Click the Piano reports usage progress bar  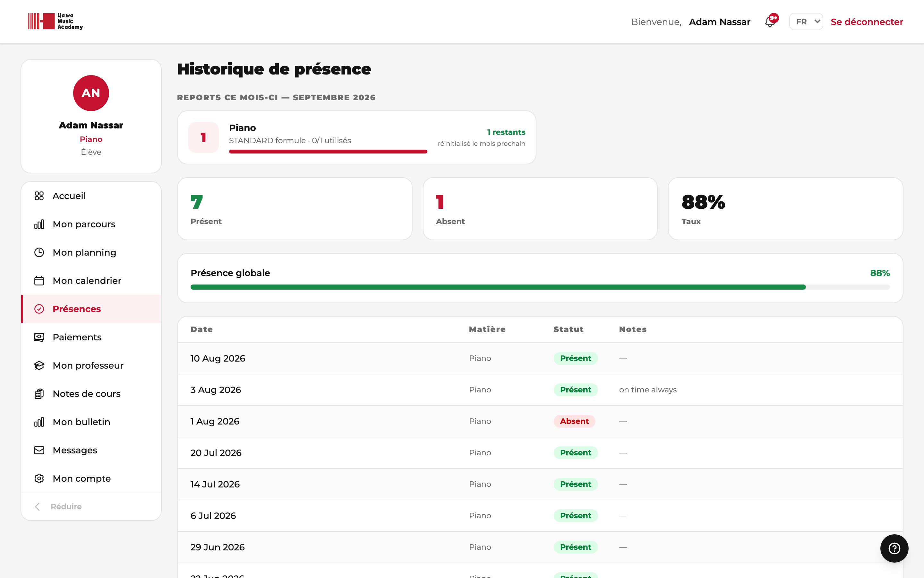328,152
